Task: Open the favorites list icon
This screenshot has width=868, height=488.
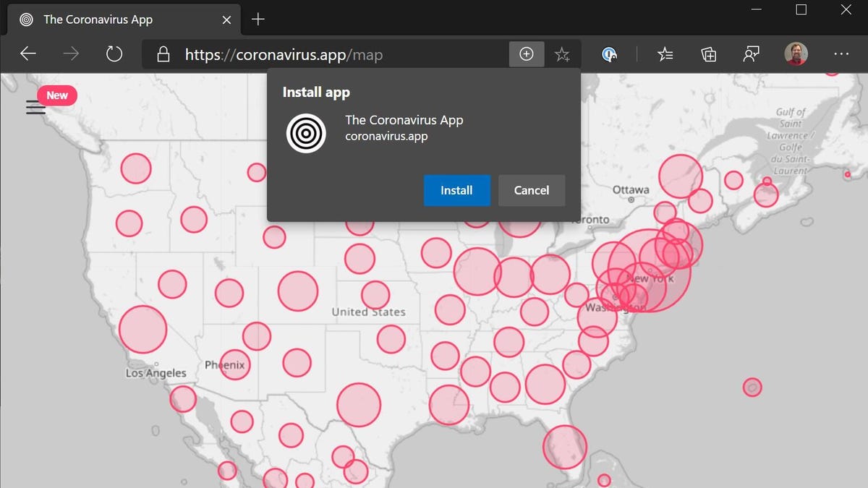Action: [x=665, y=53]
